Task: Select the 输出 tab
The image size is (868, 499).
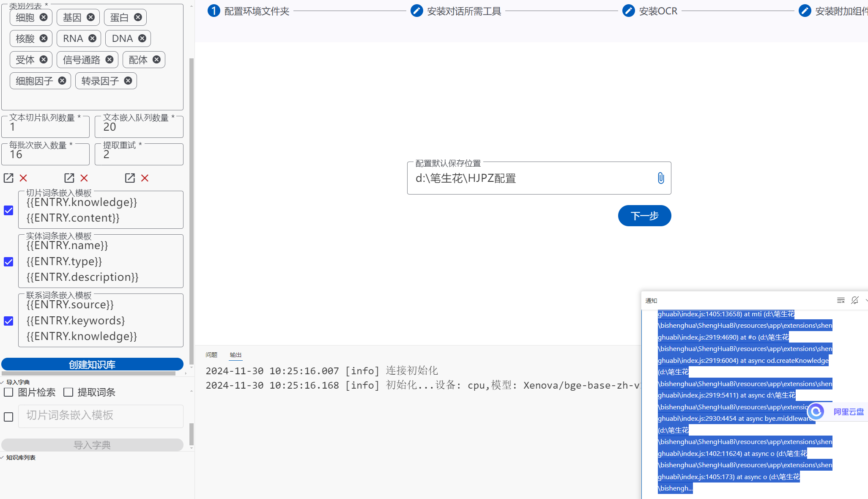Action: pos(235,355)
